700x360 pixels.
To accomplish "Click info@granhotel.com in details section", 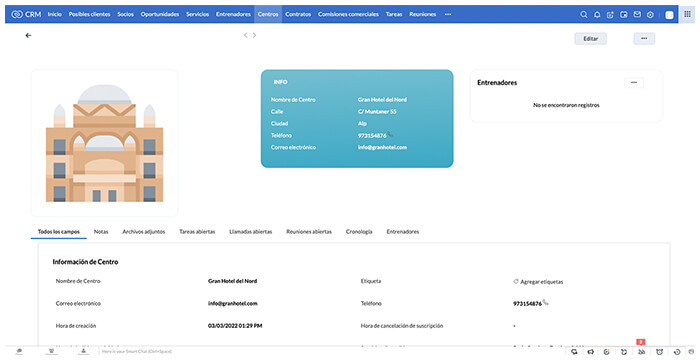I will (233, 303).
